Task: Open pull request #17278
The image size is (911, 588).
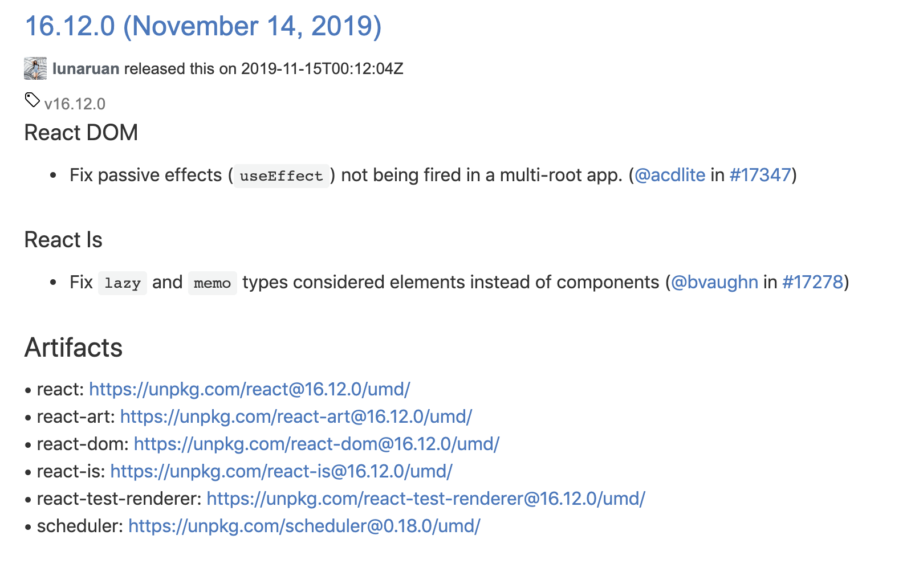Action: tap(812, 282)
